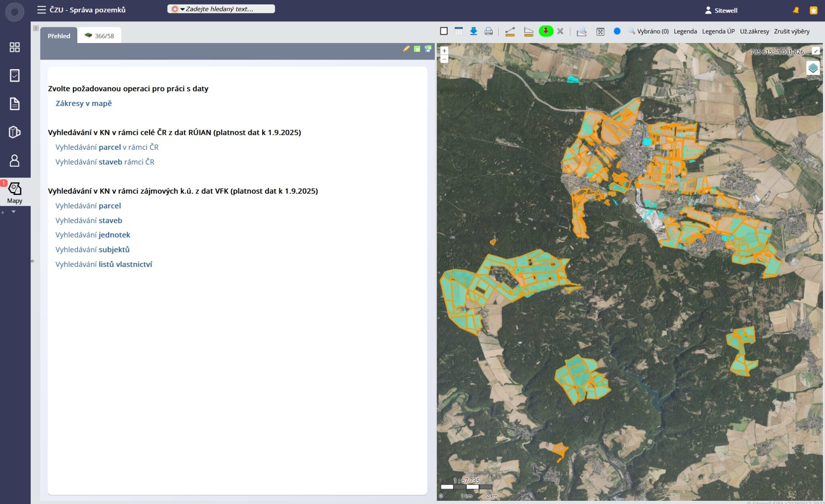Select the measure distance tool
Screen dimensions: 825x504
coord(510,31)
